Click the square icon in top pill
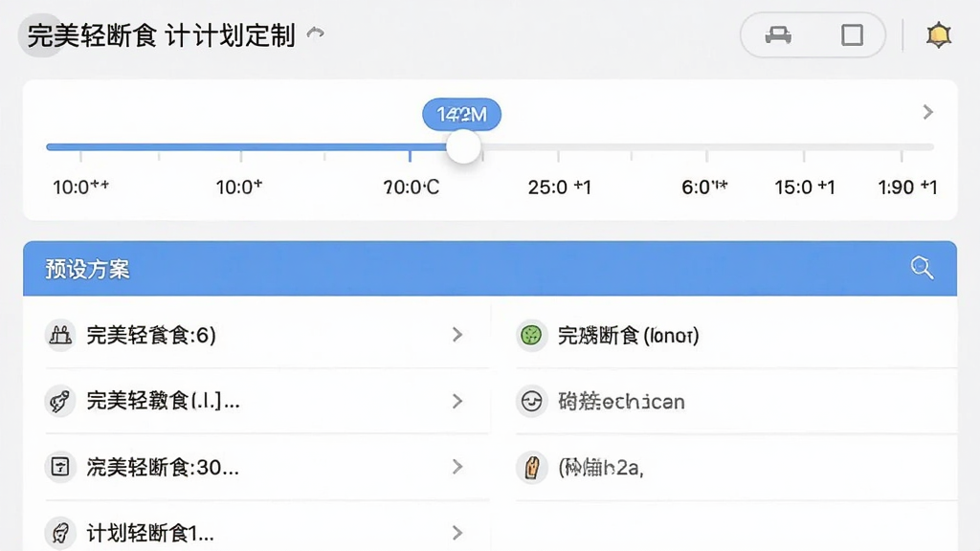The height and width of the screenshot is (551, 980). pyautogui.click(x=852, y=35)
